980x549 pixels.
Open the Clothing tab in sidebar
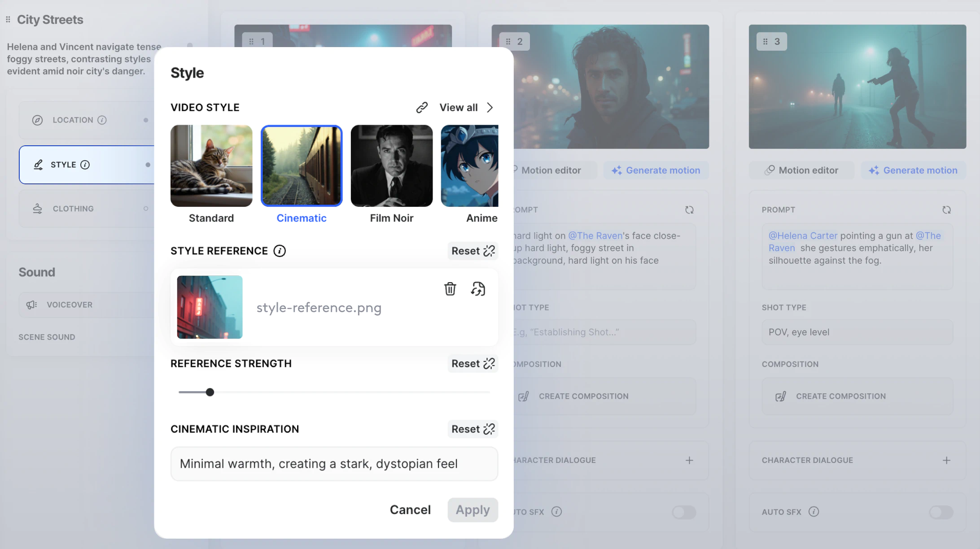point(87,209)
